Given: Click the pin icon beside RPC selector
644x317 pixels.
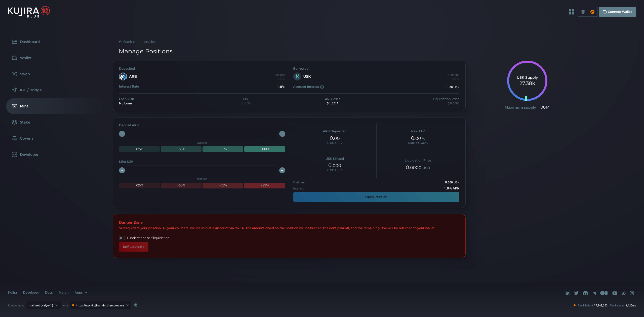Looking at the screenshot, I should [x=135, y=305].
